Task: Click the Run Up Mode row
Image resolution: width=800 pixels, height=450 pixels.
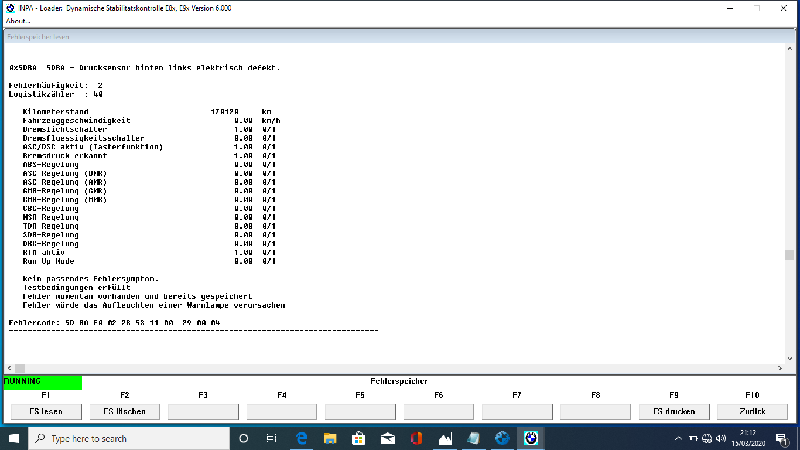Action: pyautogui.click(x=149, y=261)
